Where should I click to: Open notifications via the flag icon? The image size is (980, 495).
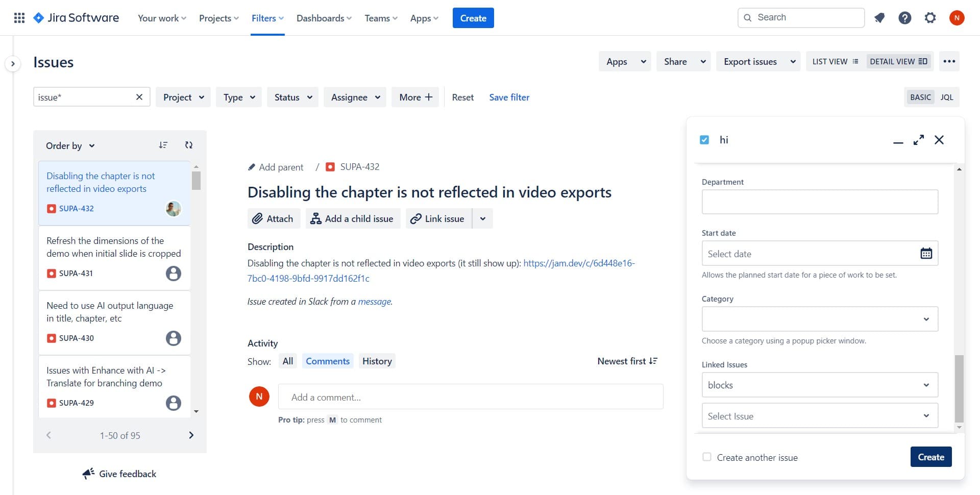tap(879, 17)
